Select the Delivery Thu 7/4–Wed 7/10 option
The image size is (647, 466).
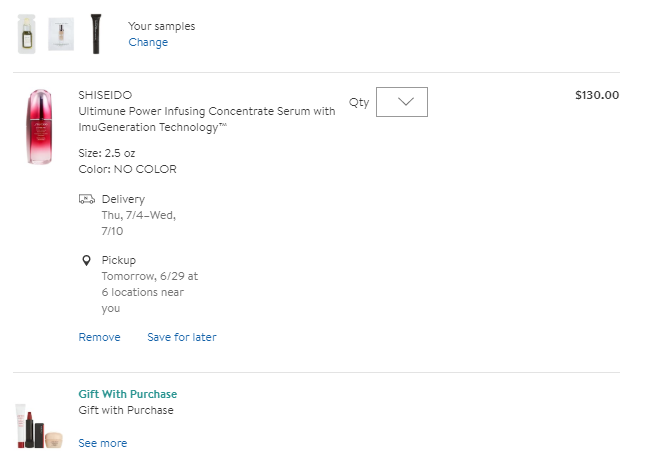coord(139,214)
